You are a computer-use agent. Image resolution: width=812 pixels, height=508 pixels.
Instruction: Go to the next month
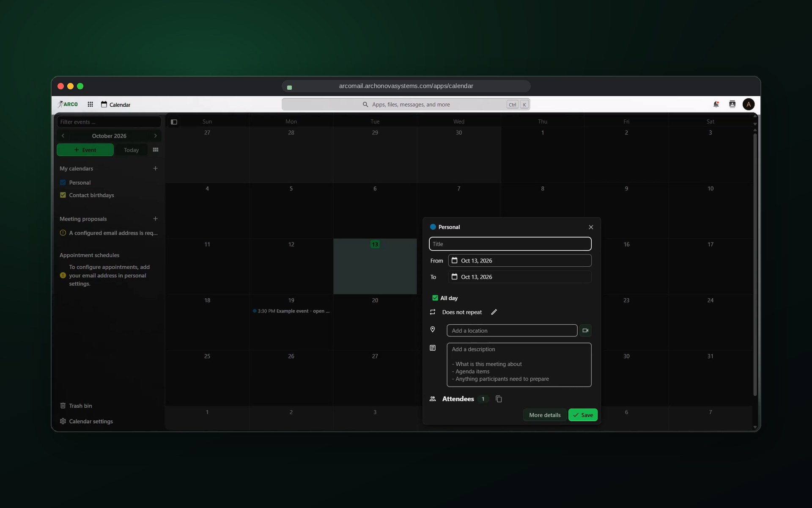click(x=155, y=136)
